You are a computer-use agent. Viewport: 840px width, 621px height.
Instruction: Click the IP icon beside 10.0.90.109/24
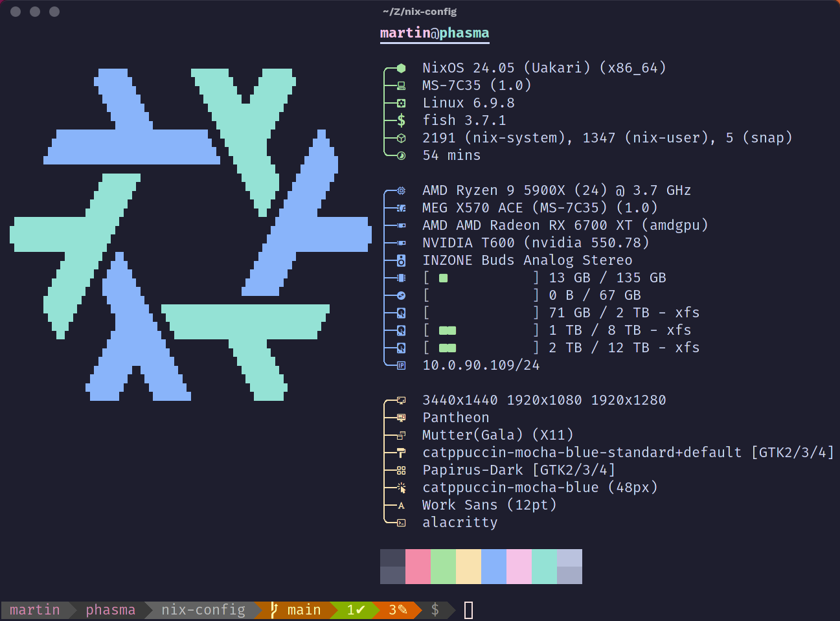point(401,365)
